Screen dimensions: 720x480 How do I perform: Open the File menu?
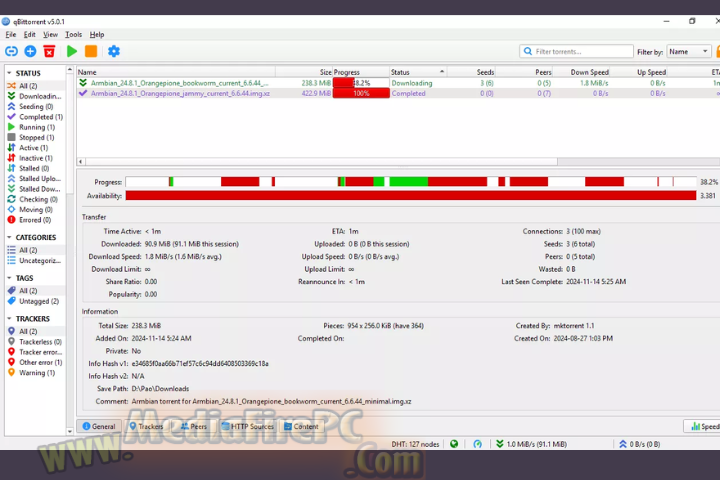point(11,34)
